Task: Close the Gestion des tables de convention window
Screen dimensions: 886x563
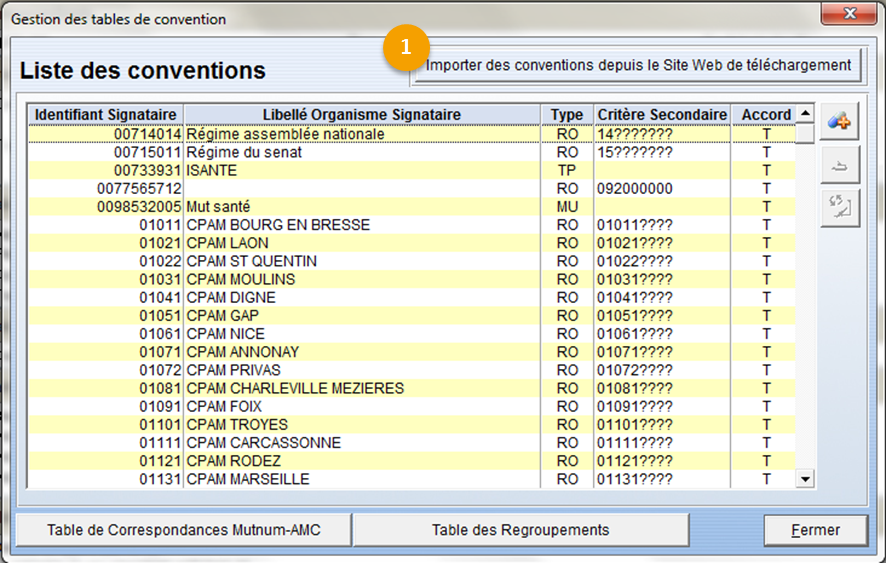Action: (x=849, y=14)
